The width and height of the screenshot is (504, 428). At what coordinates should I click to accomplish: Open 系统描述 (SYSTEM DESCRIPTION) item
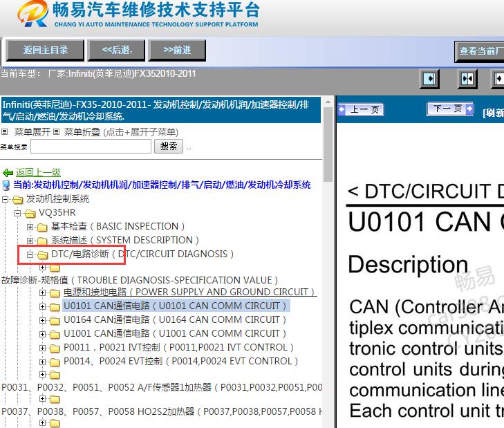pos(125,240)
